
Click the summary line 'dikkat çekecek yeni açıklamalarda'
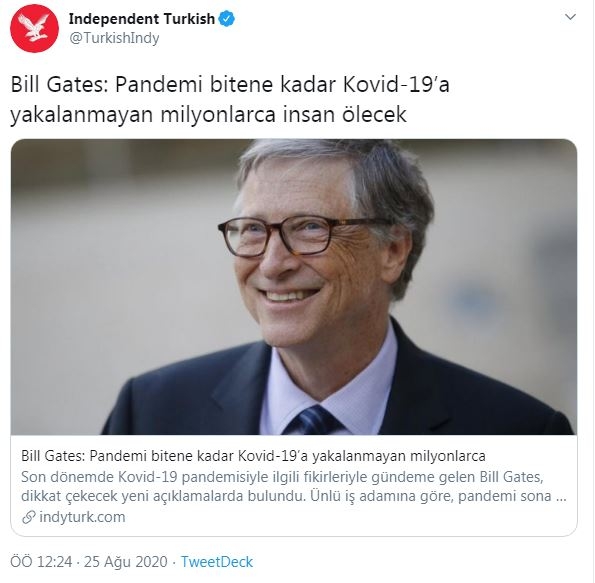pos(163,496)
